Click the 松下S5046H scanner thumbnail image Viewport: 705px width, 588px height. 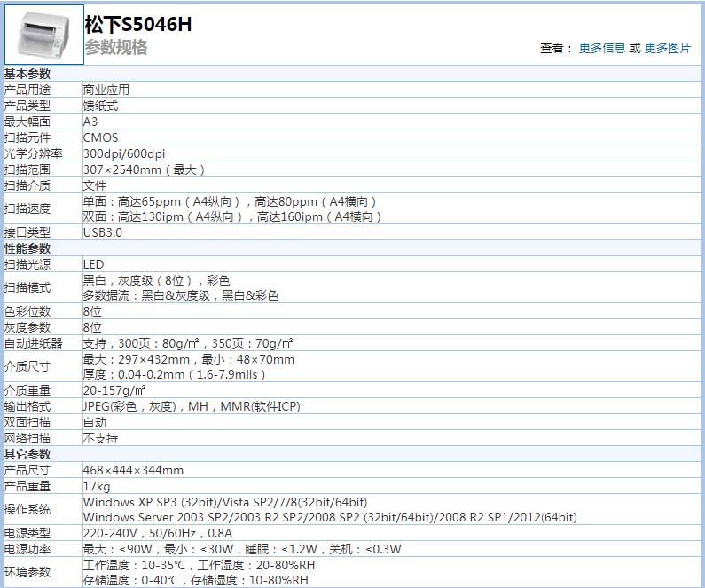click(x=44, y=35)
